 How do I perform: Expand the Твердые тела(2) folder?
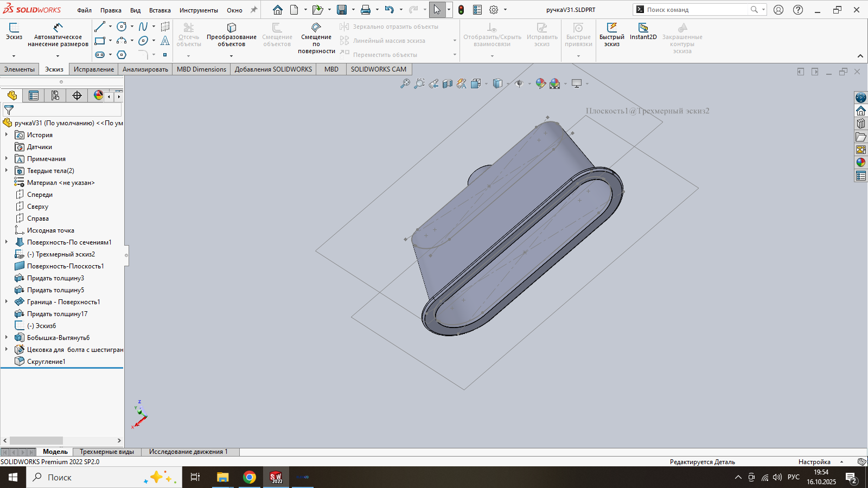tap(7, 171)
